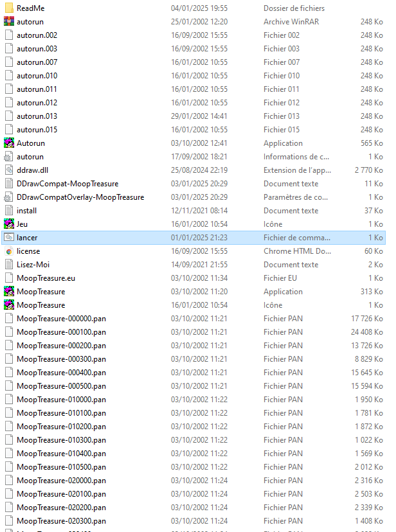Click the blank file icon of autorun.015

click(9, 130)
